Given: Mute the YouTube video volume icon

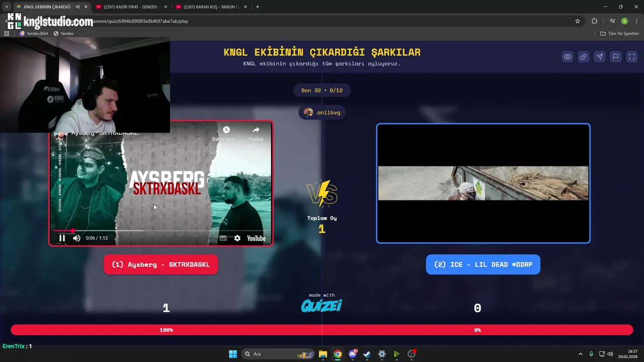Looking at the screenshot, I should (x=76, y=238).
